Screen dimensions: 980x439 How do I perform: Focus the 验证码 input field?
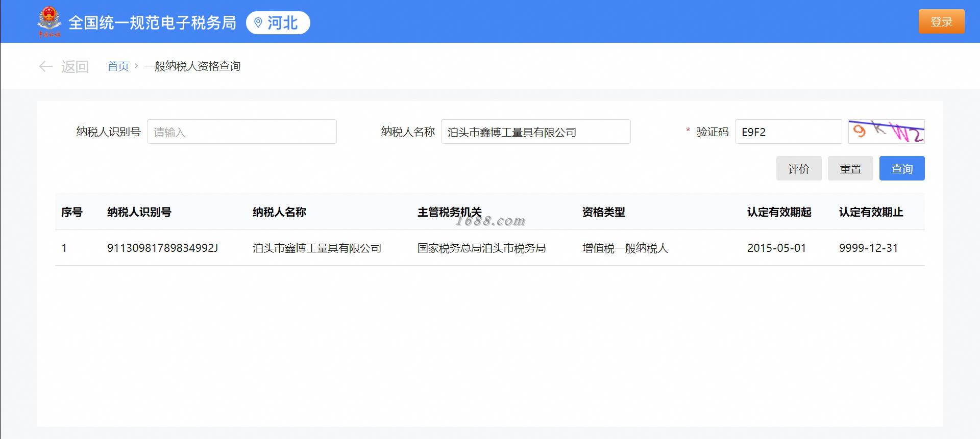pos(789,132)
